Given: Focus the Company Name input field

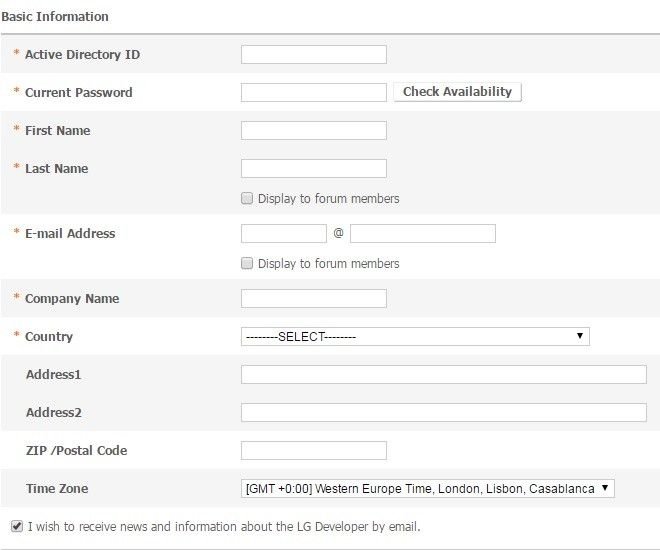Looking at the screenshot, I should pyautogui.click(x=314, y=299).
